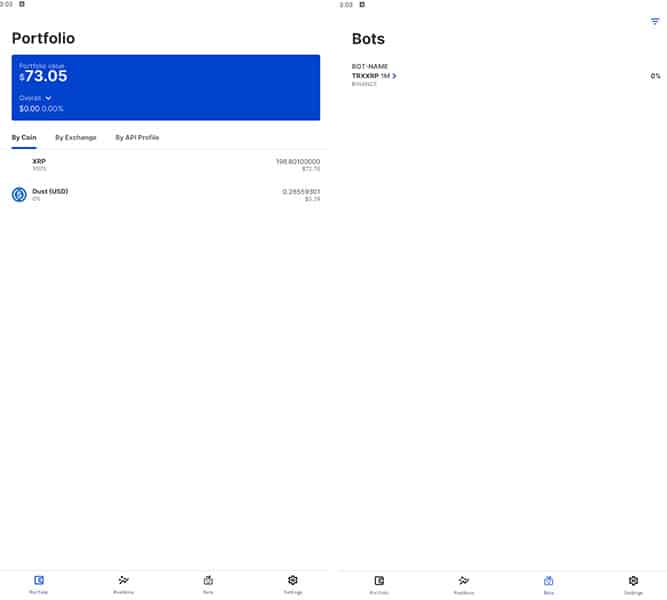Open Portfolio tab in left screen's bottom bar
The width and height of the screenshot is (667, 600).
[x=39, y=584]
